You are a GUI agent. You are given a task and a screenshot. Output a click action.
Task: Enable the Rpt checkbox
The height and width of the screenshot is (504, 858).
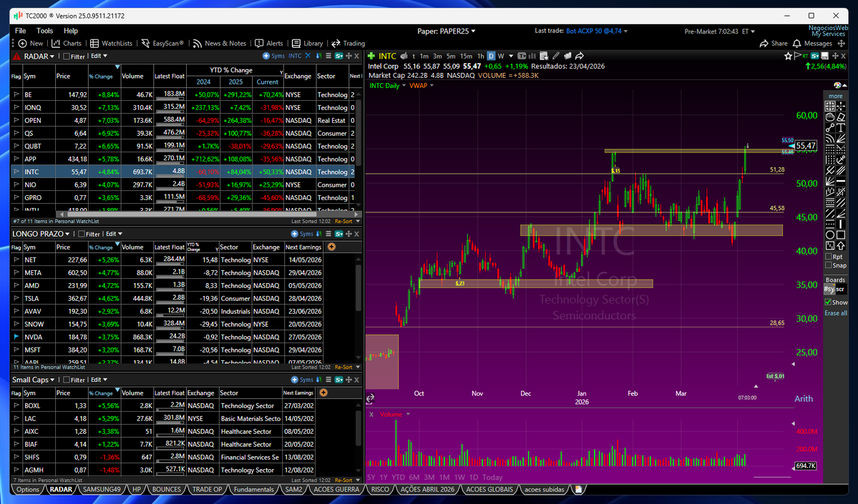829,257
